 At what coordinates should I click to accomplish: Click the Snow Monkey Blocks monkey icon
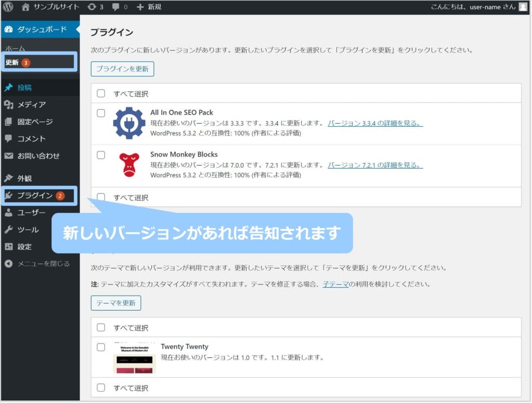129,165
